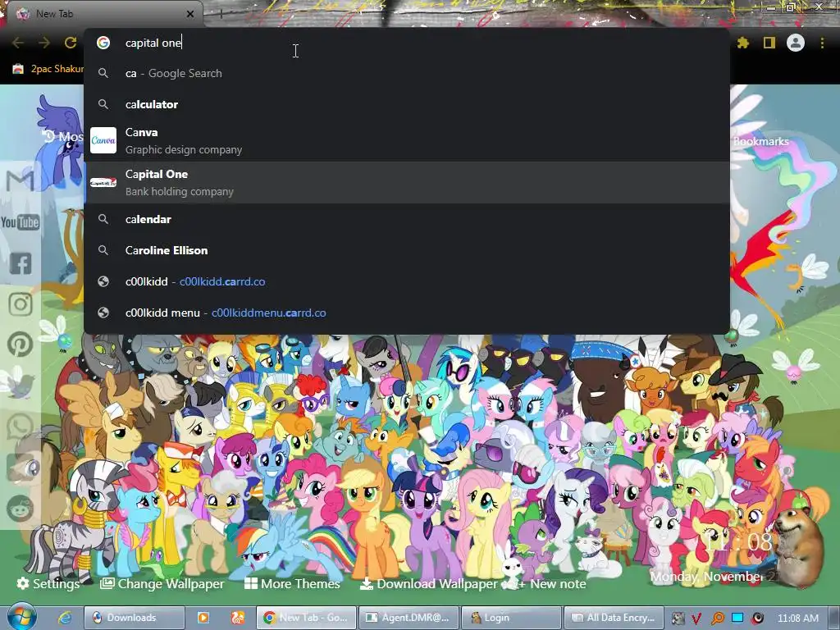The height and width of the screenshot is (630, 840).
Task: Click the browser forward arrow
Action: [x=44, y=43]
